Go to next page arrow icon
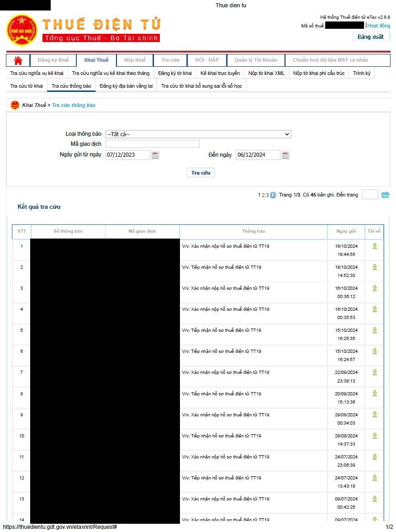The width and height of the screenshot is (396, 532). click(x=273, y=195)
